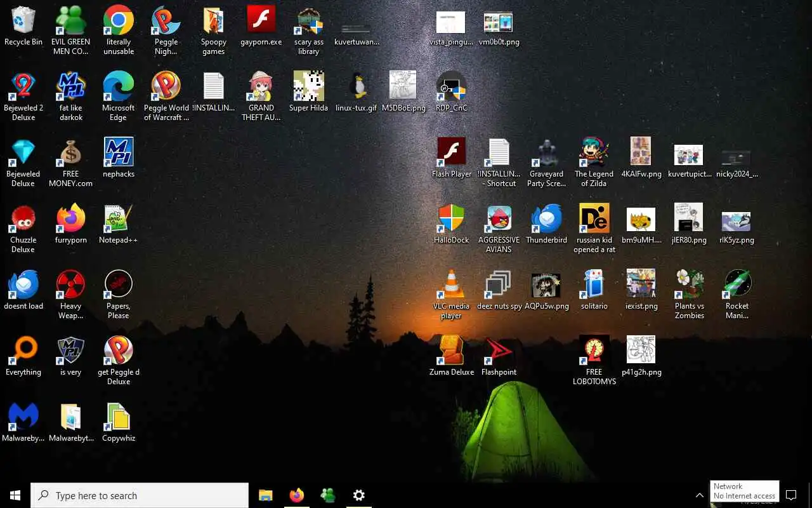Image resolution: width=812 pixels, height=508 pixels.
Task: Open the 'Heavy Weap...' shortcut
Action: tap(70, 295)
